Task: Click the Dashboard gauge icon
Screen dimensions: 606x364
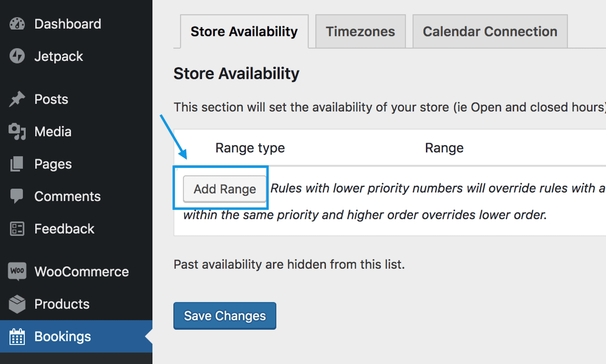Action: pos(17,24)
